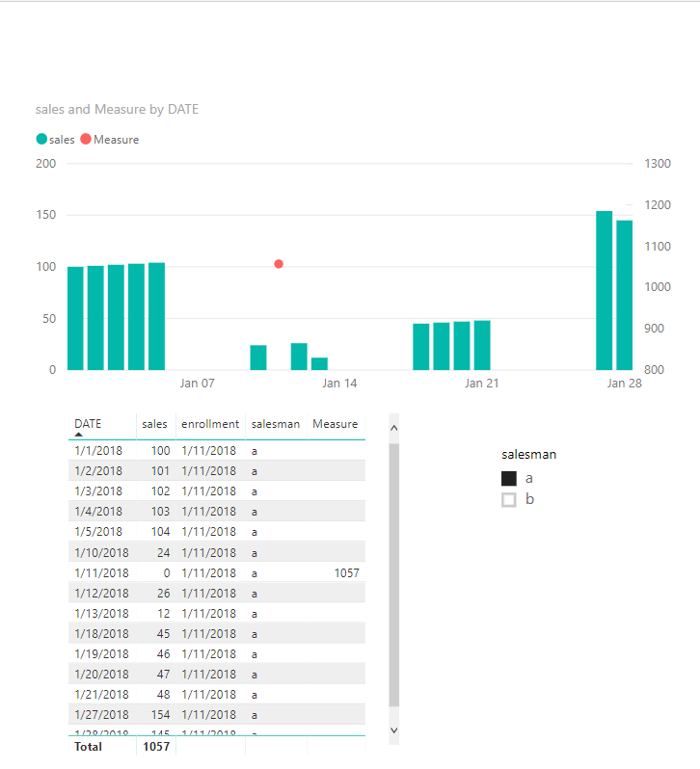700x769 pixels.
Task: Check the salesman 'a' slicer checkbox
Action: (x=509, y=478)
